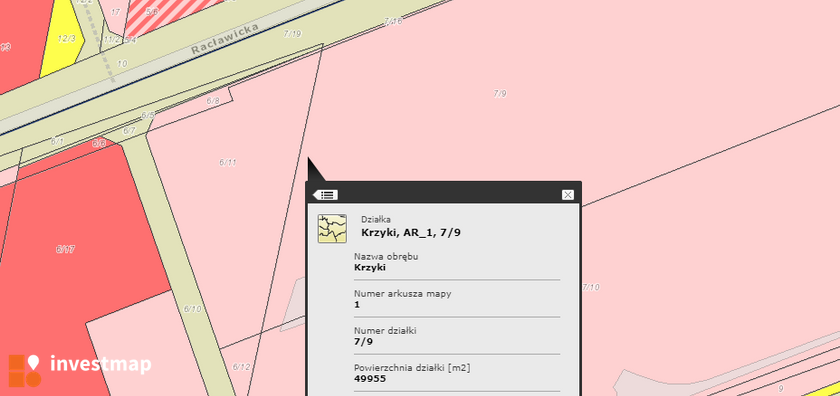Viewport: 840px width, 396px height.
Task: Select parcel 6/11 on the map
Action: point(228,162)
